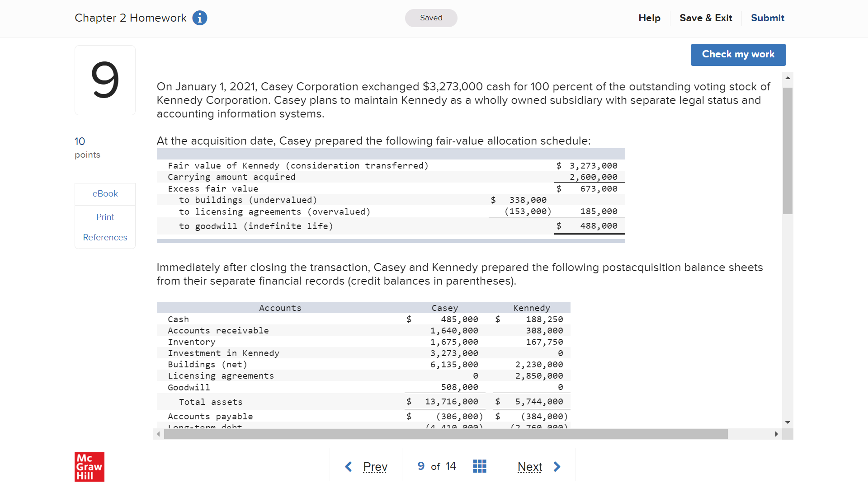
Task: Click the horizontal scrollbar left arrow
Action: point(158,434)
